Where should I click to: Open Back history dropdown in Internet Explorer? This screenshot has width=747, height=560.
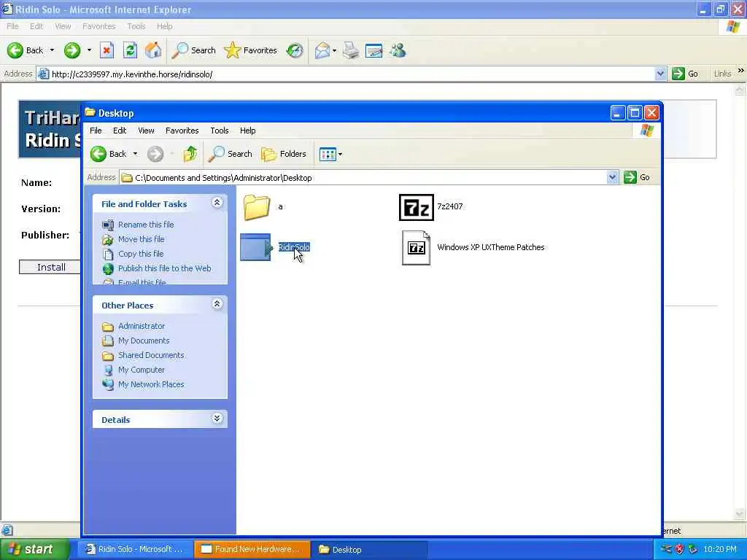(52, 50)
